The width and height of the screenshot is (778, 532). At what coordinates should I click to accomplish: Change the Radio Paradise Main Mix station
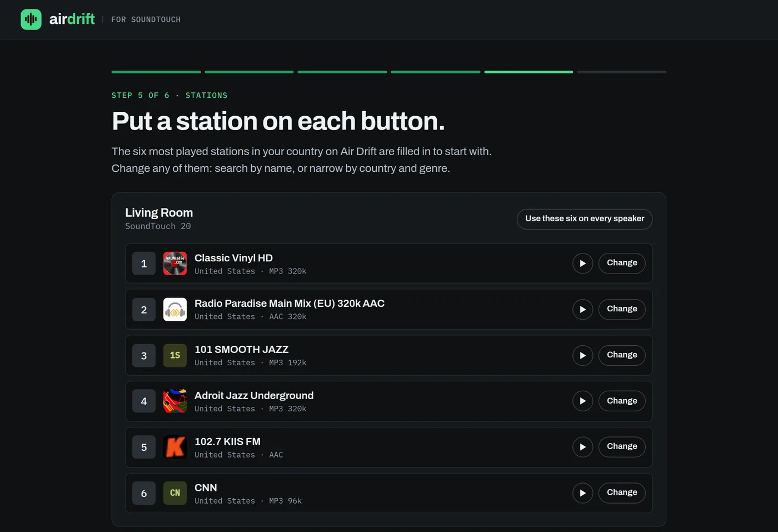(622, 309)
